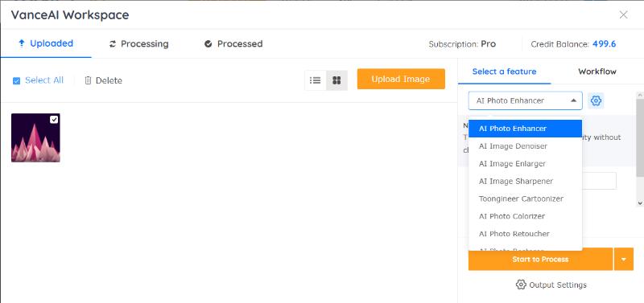Uncheck the mountain image thumbnail checkbox

54,119
